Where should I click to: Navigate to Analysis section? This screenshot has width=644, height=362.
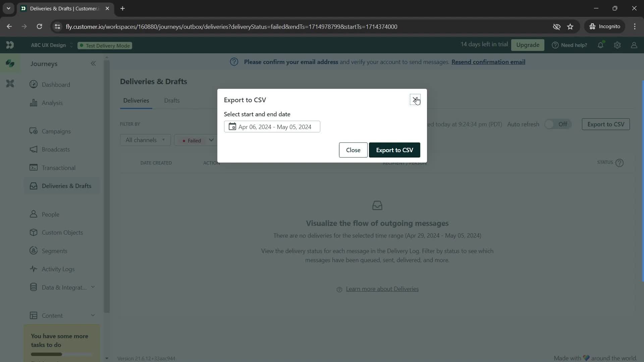point(52,103)
